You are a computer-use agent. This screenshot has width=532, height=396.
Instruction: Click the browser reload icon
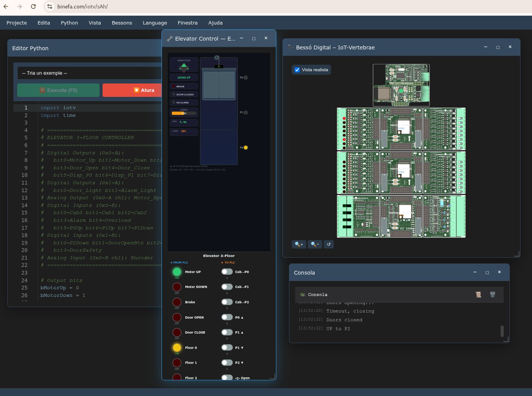click(33, 7)
